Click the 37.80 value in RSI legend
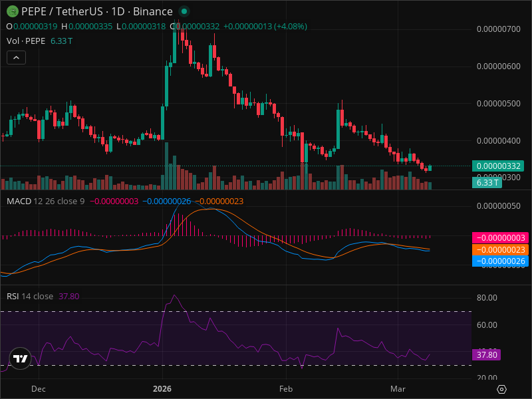Viewport: 532px width, 399px height. point(69,296)
